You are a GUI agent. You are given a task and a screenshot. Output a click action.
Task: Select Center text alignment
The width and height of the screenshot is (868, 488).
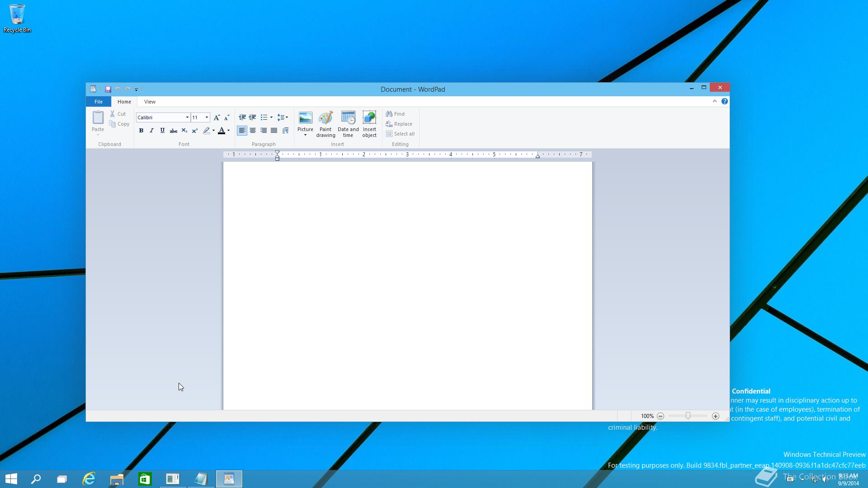tap(253, 131)
